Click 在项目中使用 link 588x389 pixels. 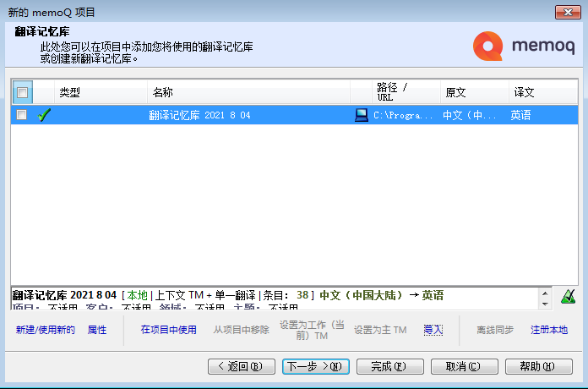168,330
